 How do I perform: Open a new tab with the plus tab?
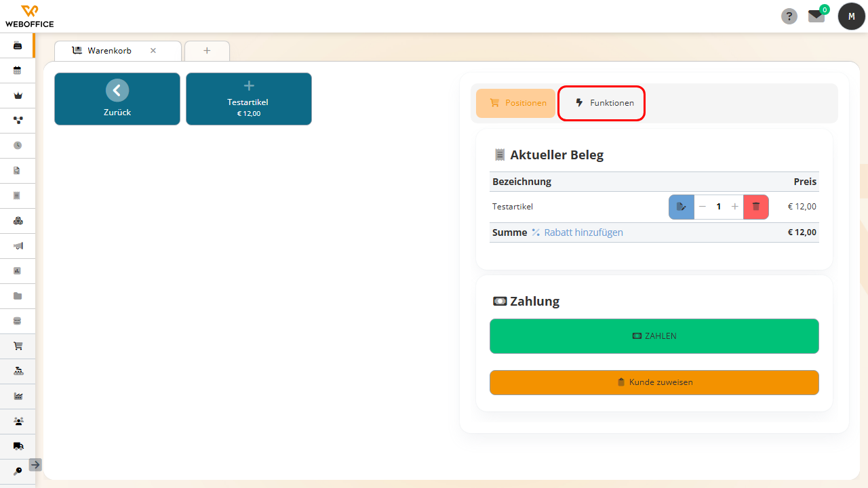pos(207,51)
